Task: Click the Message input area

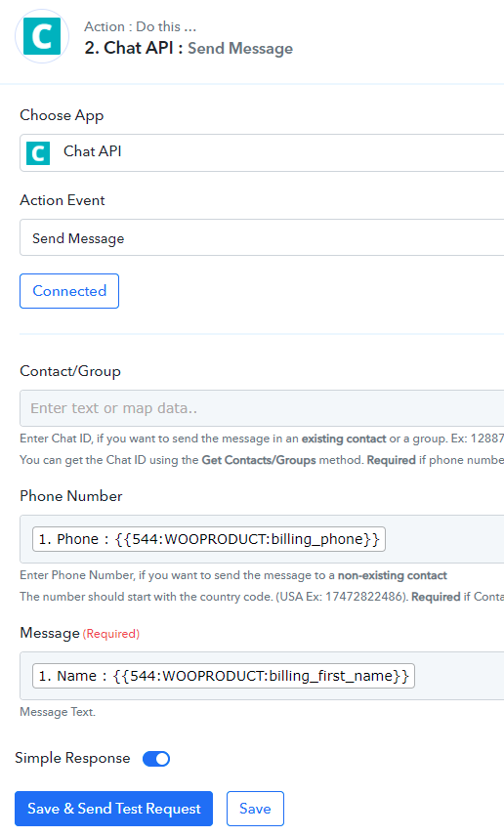Action: (459, 676)
